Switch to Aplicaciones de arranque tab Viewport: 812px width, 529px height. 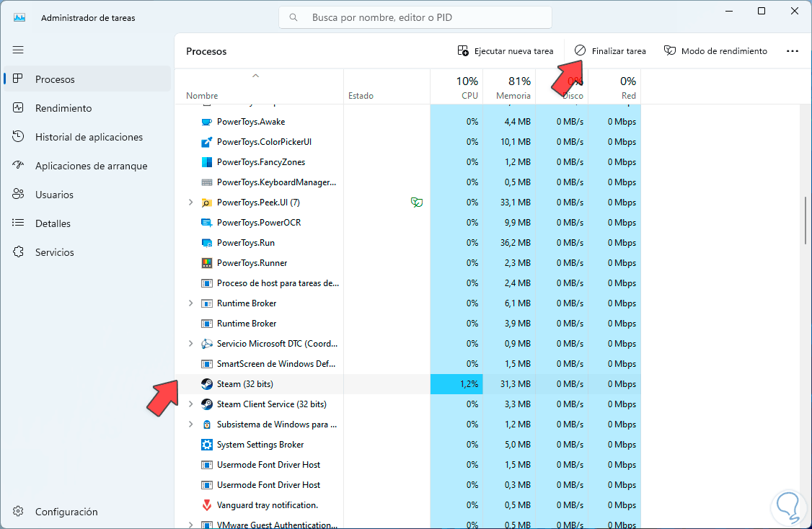pyautogui.click(x=87, y=166)
